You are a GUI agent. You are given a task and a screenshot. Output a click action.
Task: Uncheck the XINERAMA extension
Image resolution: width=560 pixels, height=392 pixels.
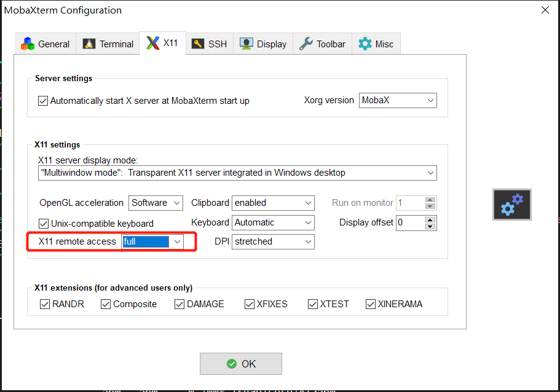[x=371, y=304]
